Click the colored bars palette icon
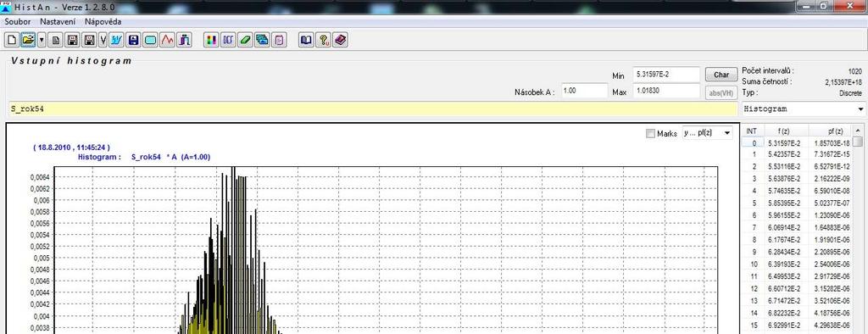Screen dimensions: 868x334 click(211, 40)
